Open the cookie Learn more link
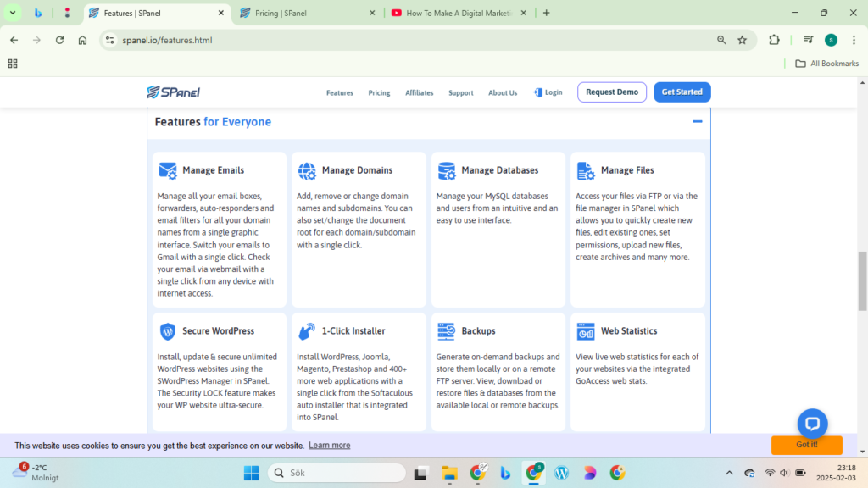 pyautogui.click(x=330, y=446)
